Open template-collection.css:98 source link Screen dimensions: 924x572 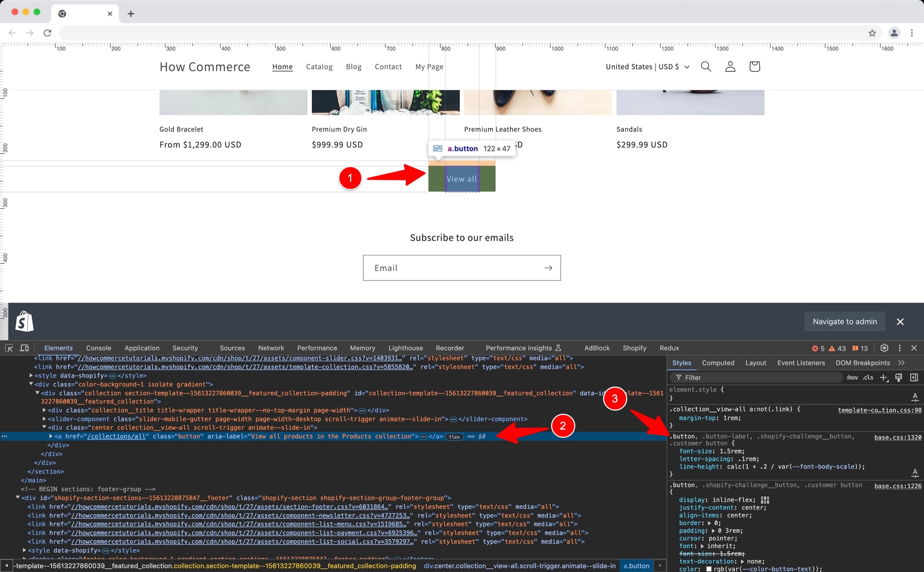click(880, 410)
